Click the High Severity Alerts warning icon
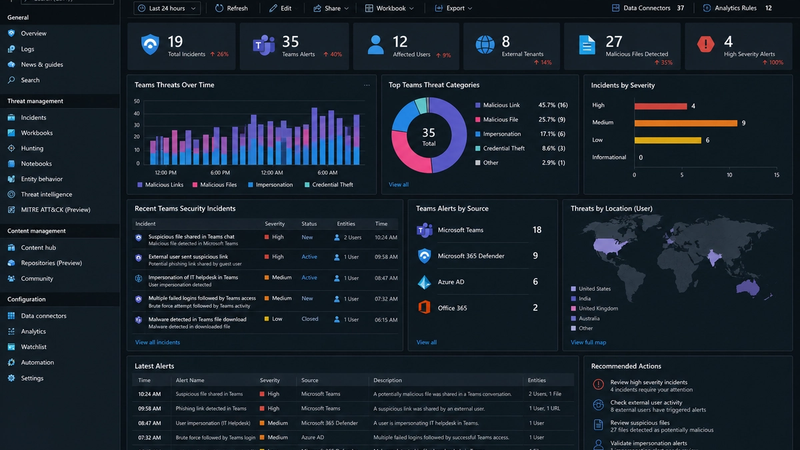 [x=706, y=44]
